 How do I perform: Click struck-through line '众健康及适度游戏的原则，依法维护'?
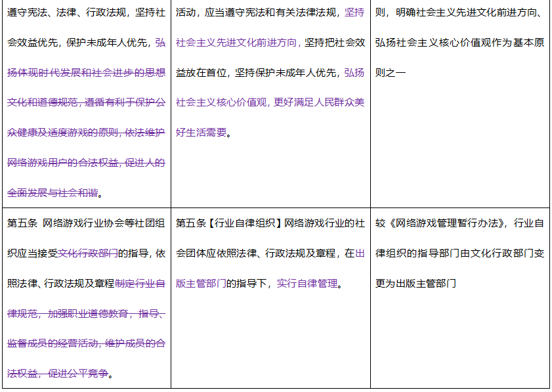tap(86, 133)
